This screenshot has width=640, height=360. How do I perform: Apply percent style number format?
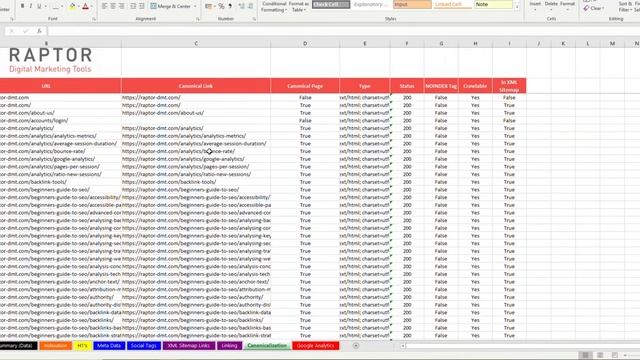click(x=221, y=6)
